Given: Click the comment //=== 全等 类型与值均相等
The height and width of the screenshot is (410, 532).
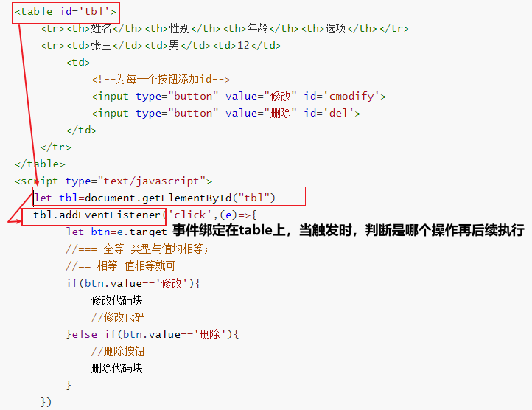Looking at the screenshot, I should click(137, 249).
